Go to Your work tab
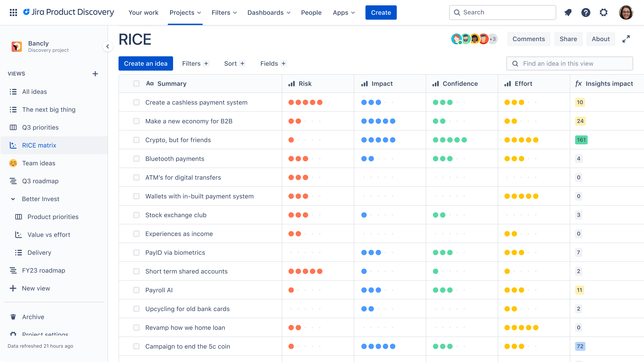 (143, 13)
